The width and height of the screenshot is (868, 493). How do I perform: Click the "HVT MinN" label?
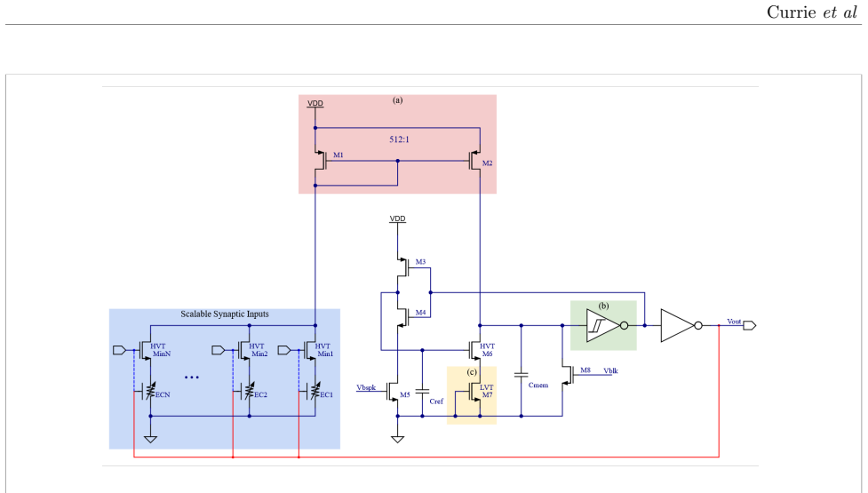point(161,350)
